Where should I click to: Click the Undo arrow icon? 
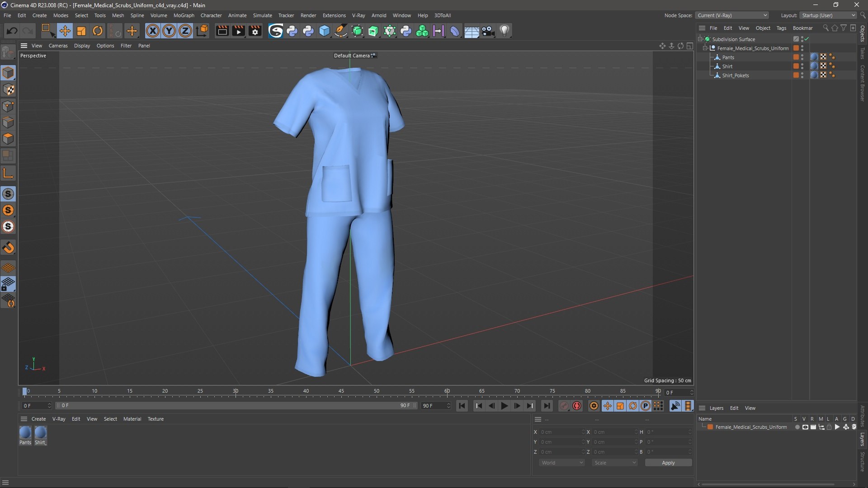click(x=12, y=31)
